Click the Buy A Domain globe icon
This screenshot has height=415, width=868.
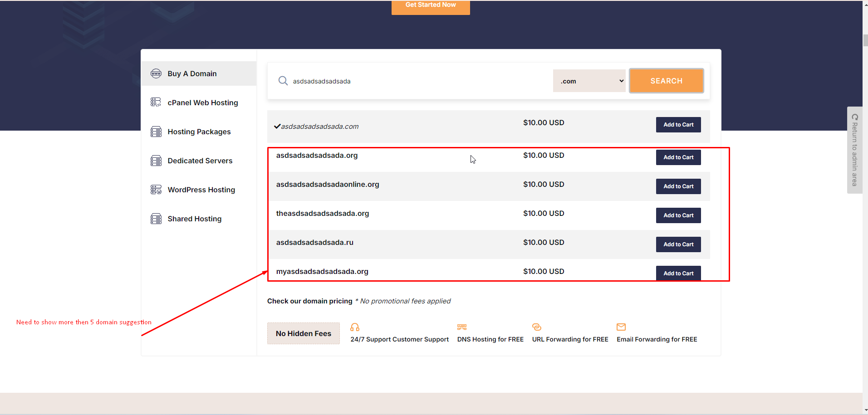pyautogui.click(x=156, y=73)
